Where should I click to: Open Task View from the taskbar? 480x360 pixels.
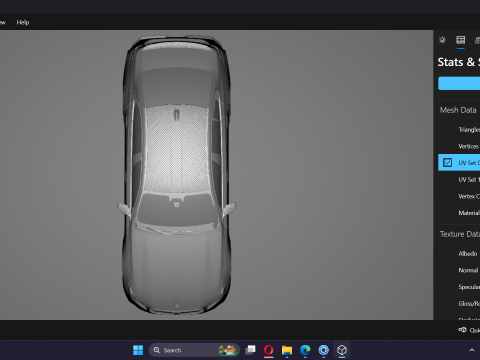pyautogui.click(x=250, y=350)
